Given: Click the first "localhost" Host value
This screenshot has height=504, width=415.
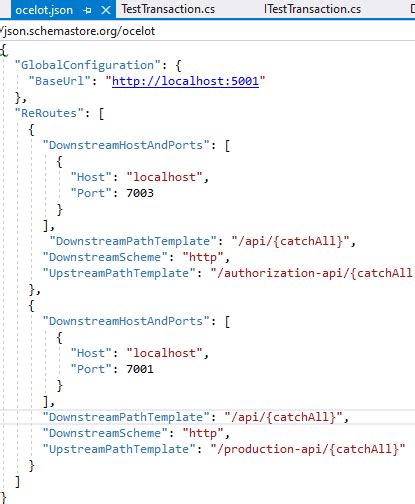Looking at the screenshot, I should (164, 177).
